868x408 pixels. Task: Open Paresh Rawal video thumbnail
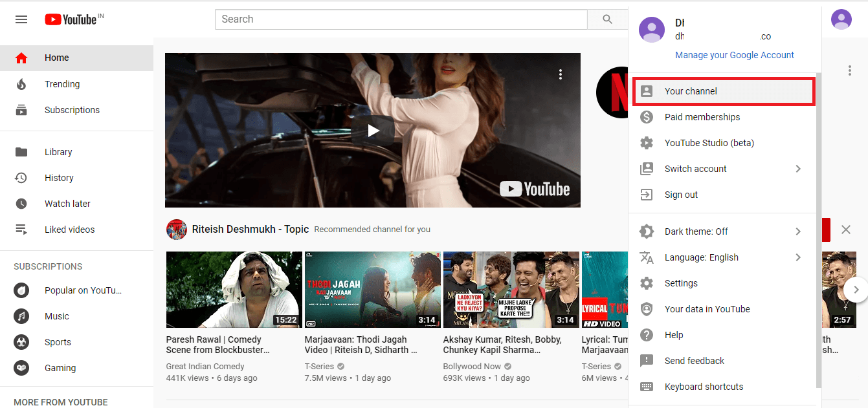tap(234, 290)
